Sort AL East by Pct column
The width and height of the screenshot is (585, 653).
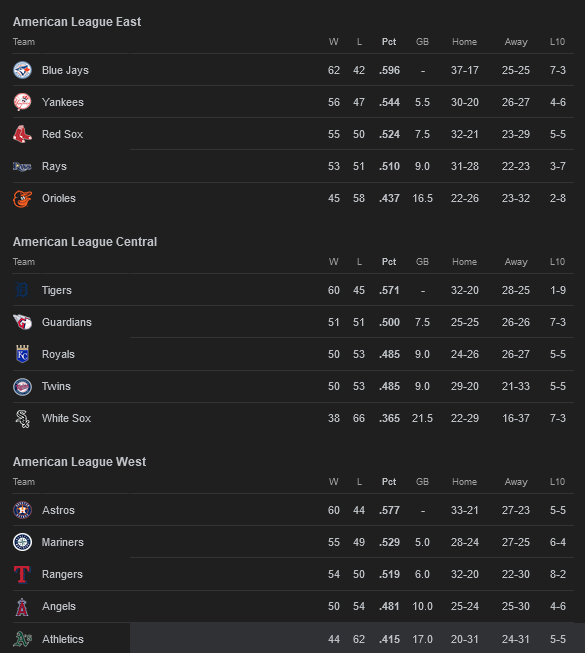pos(389,42)
